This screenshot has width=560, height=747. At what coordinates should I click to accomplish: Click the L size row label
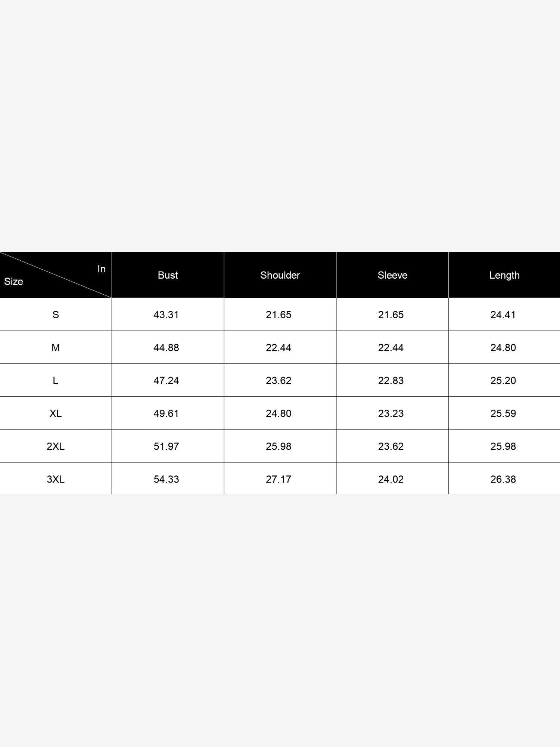tap(56, 381)
